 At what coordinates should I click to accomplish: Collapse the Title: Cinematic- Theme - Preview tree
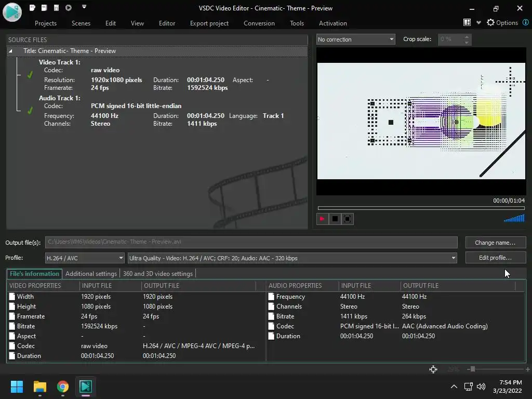(x=10, y=51)
